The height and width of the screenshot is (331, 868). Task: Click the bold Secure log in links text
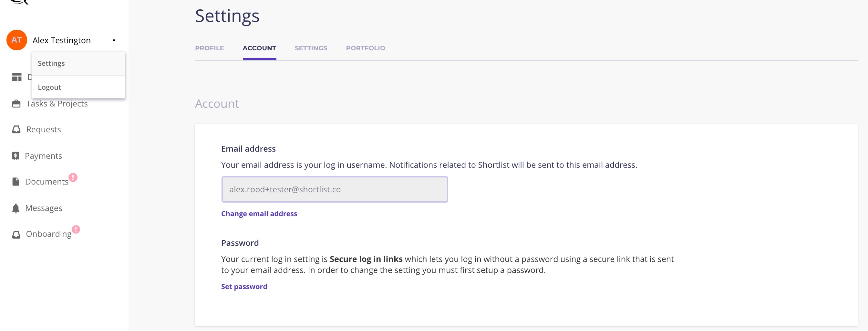366,259
